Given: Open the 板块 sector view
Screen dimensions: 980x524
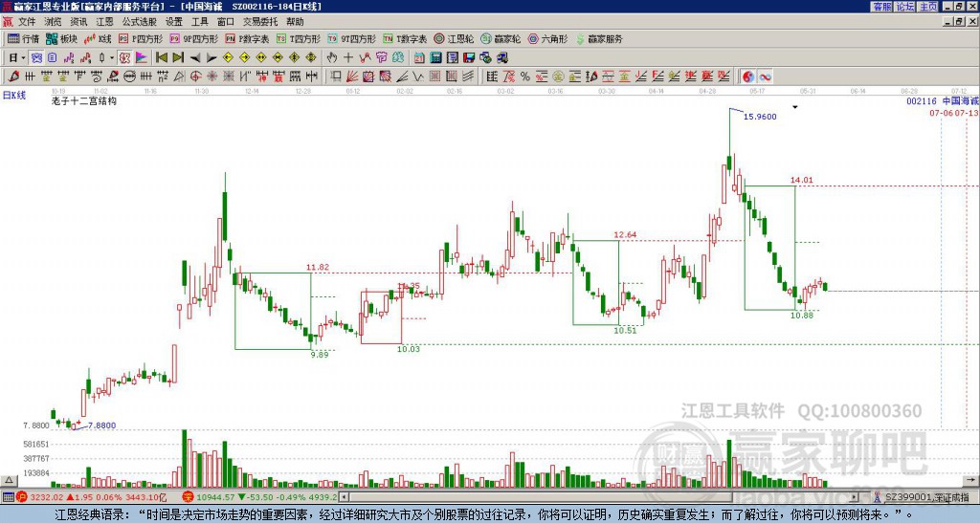Looking at the screenshot, I should tap(61, 38).
